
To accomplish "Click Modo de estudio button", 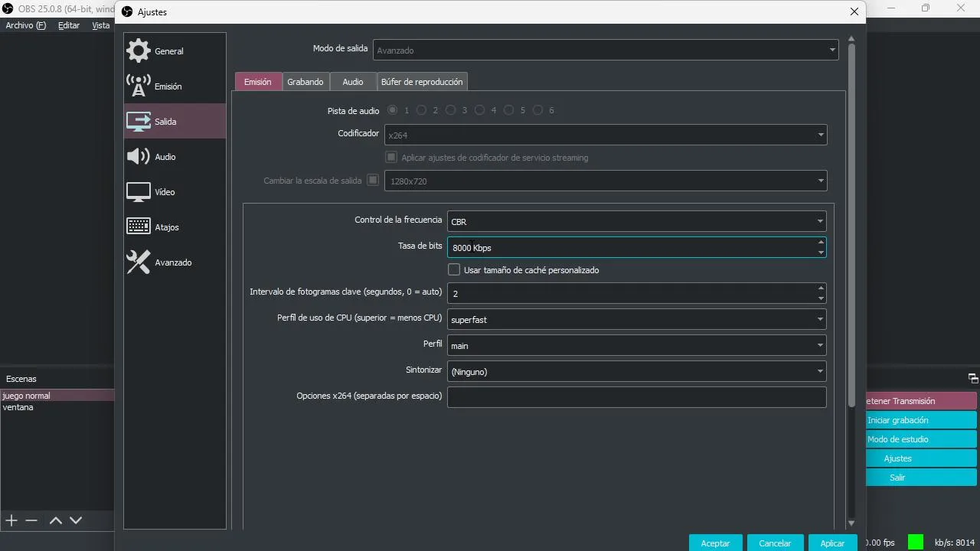I will point(921,439).
